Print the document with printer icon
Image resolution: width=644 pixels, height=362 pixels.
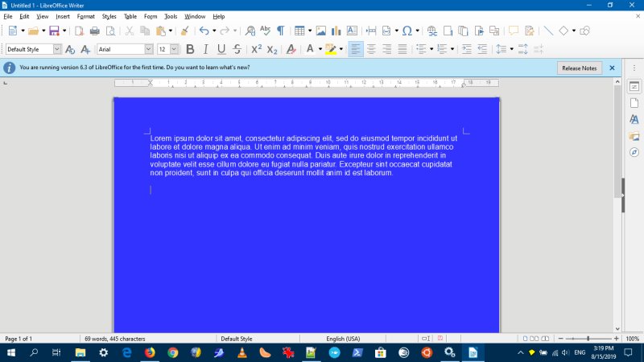tap(94, 31)
